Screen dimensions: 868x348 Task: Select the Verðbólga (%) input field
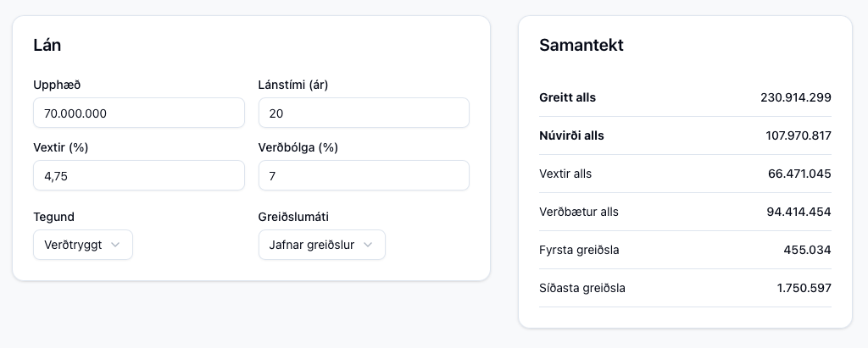tap(363, 175)
